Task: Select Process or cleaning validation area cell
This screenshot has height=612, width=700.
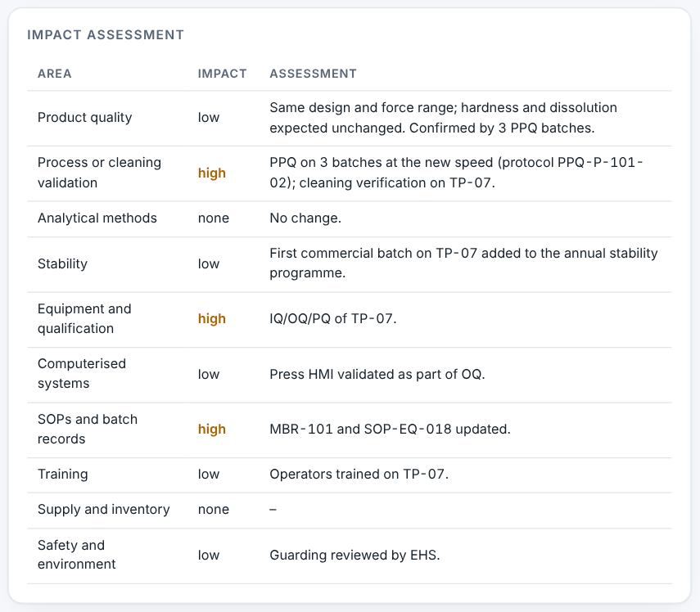Action: coord(99,173)
